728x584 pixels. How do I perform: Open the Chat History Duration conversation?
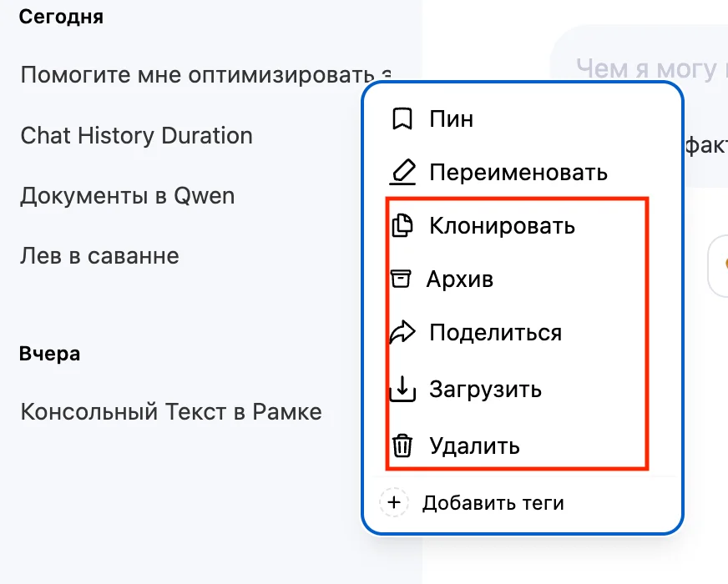[x=136, y=135]
